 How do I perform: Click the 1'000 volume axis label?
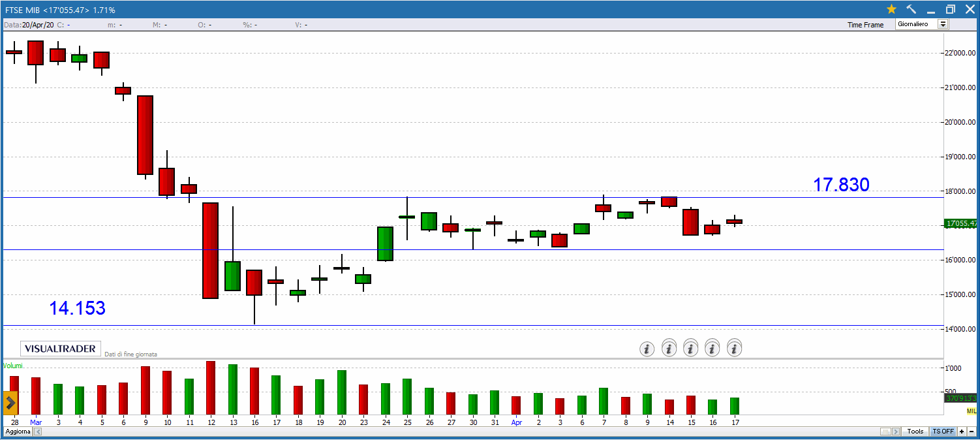[x=953, y=368]
